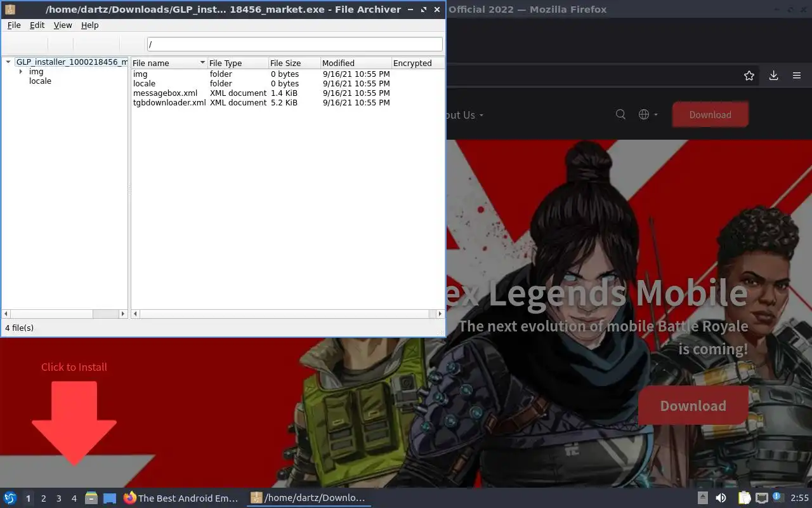
Task: Switch to workspace 4
Action: (x=74, y=498)
